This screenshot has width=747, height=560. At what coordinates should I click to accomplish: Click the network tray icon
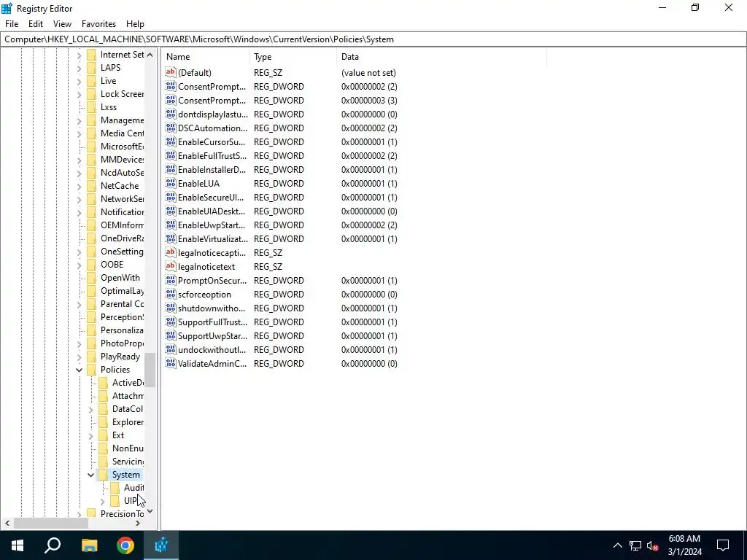point(635,545)
